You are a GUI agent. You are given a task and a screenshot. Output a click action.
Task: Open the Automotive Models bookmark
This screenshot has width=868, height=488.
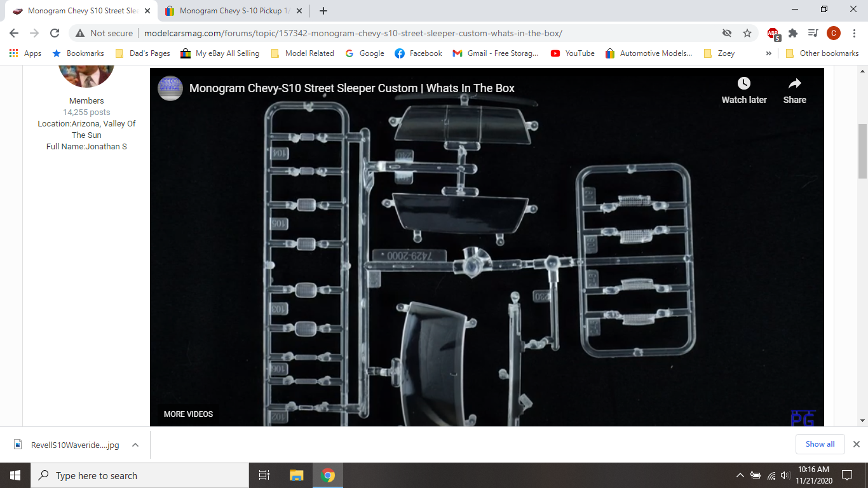(649, 53)
